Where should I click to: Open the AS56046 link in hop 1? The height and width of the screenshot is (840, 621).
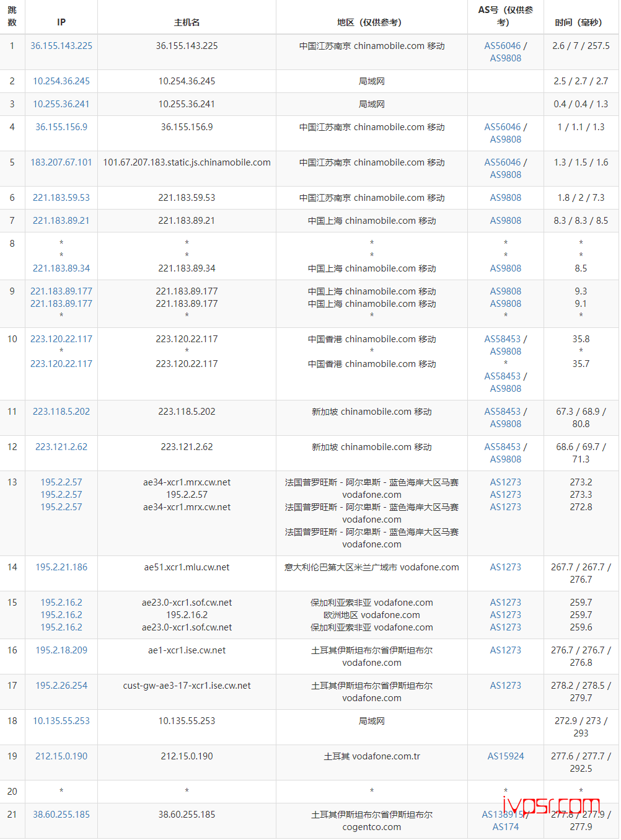point(503,46)
